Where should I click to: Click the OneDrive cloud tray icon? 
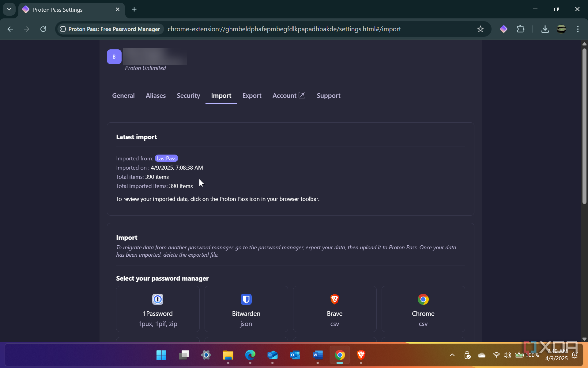click(x=482, y=355)
